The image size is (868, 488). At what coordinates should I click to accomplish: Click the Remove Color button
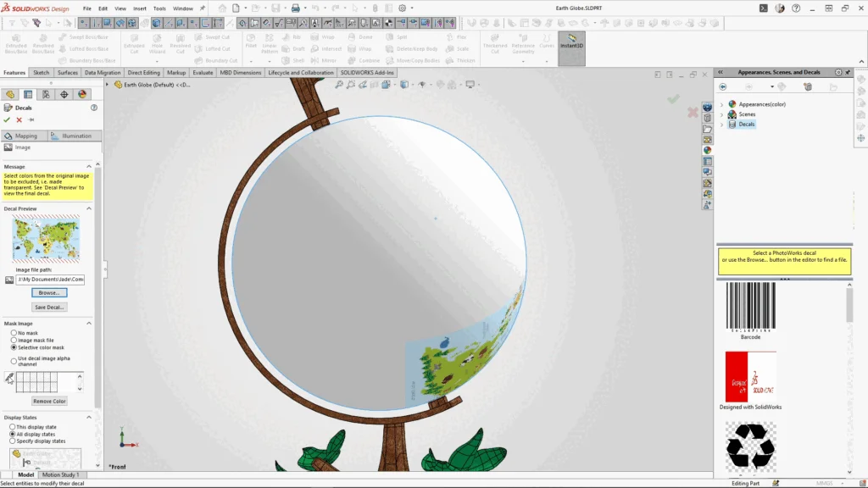pyautogui.click(x=49, y=401)
